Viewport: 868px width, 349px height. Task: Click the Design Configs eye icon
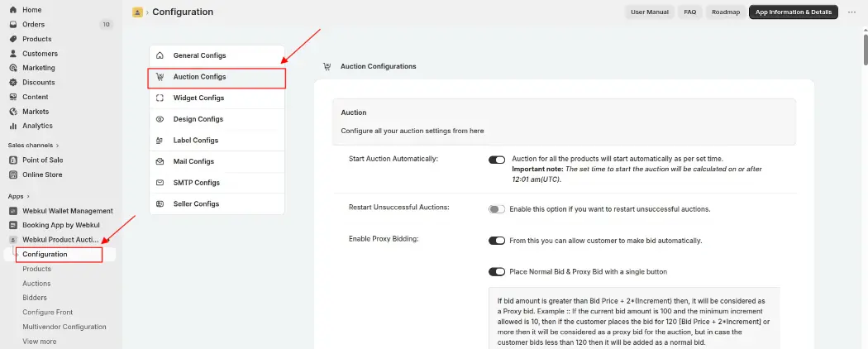[160, 119]
